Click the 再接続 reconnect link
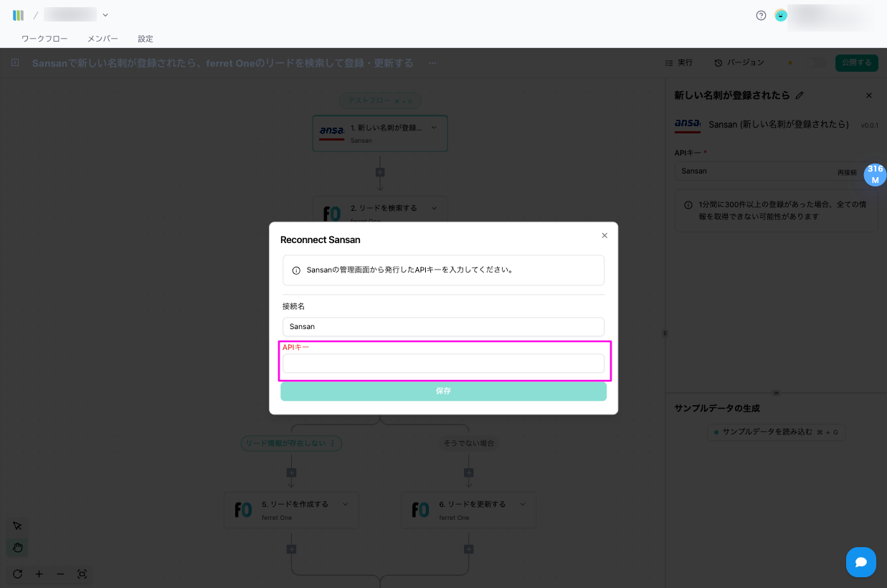This screenshot has height=588, width=887. [847, 172]
